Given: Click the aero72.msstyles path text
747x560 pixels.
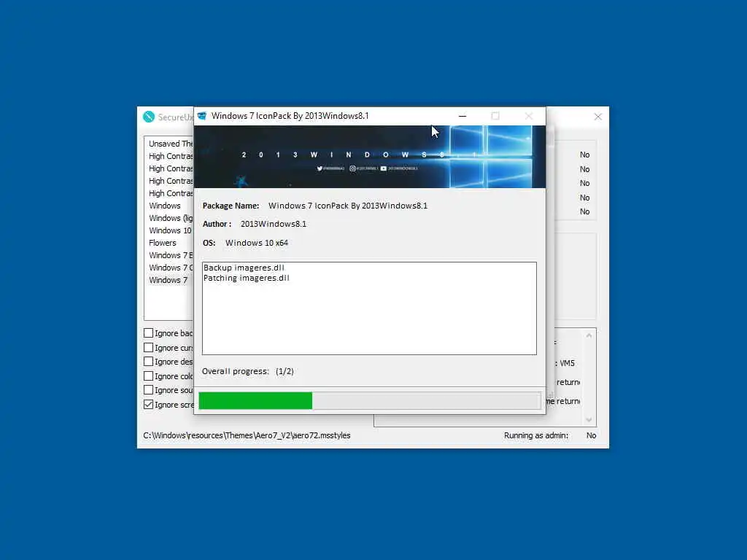Looking at the screenshot, I should (x=247, y=435).
